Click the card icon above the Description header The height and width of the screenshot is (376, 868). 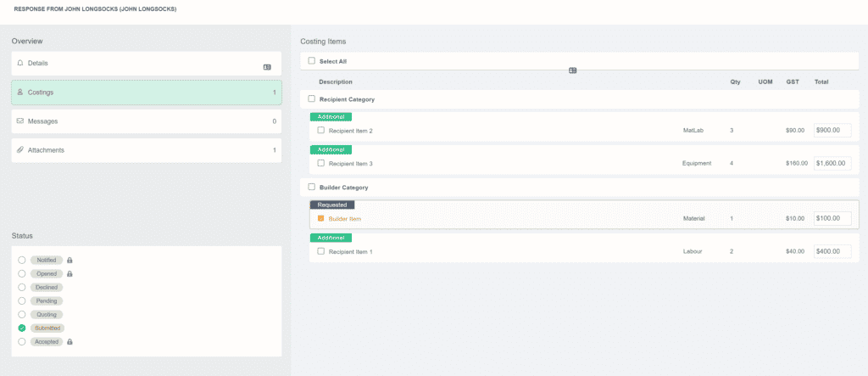(573, 70)
